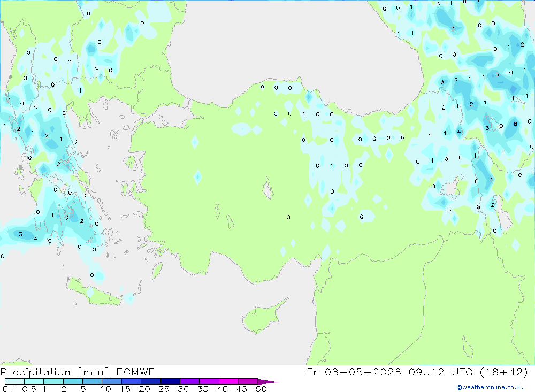The image size is (535, 392).
Task: Click the 40–45 mm magenta legend swatch
Action: pyautogui.click(x=228, y=381)
